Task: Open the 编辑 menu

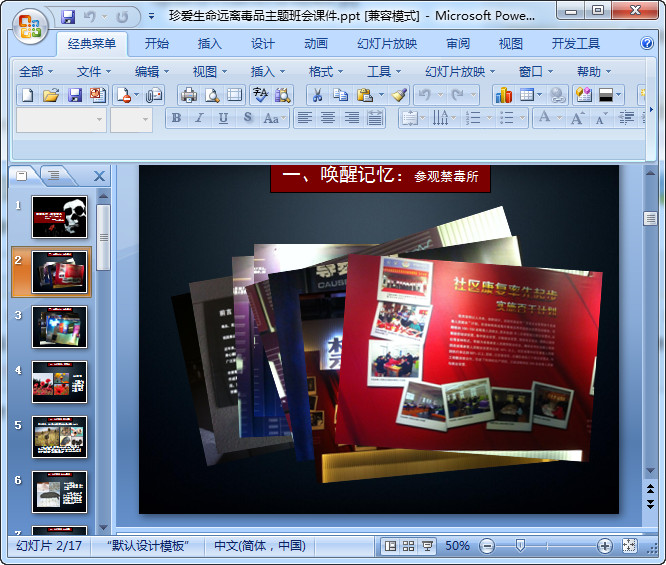Action: tap(152, 71)
